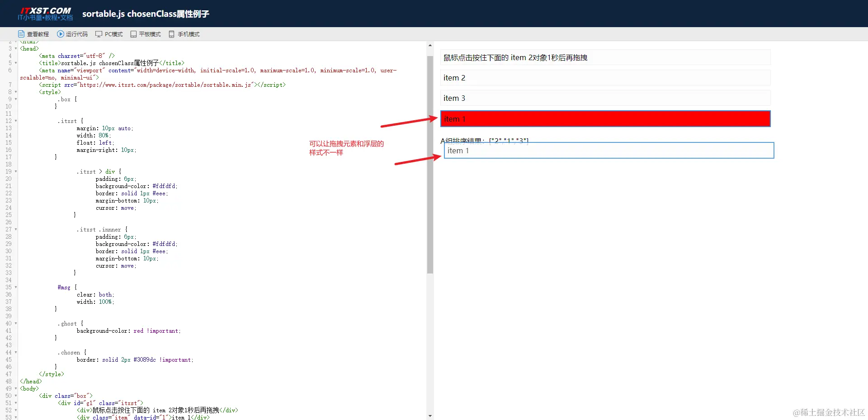
Task: Select the 'item 3' row in the preview
Action: (605, 98)
